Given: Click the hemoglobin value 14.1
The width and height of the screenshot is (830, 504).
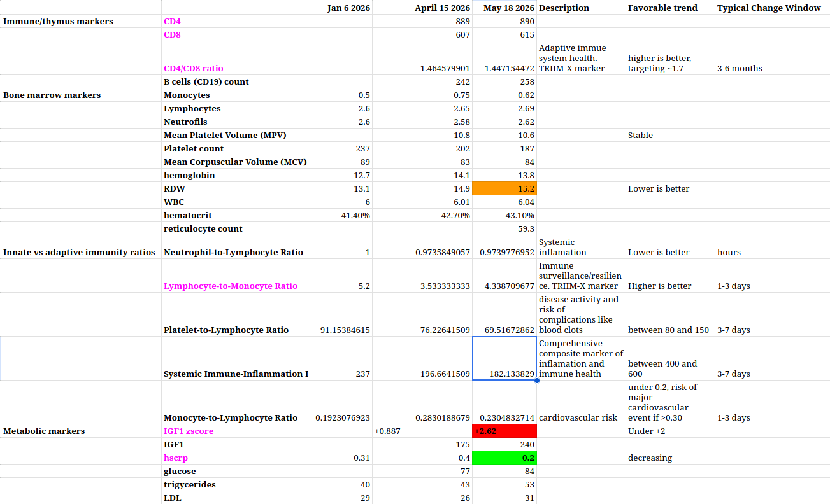Looking at the screenshot, I should click(422, 175).
